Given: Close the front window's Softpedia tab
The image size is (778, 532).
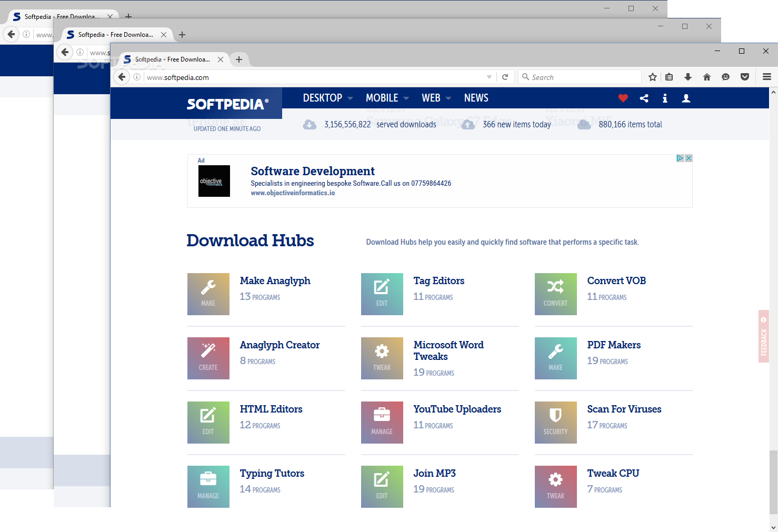Looking at the screenshot, I should pyautogui.click(x=221, y=59).
